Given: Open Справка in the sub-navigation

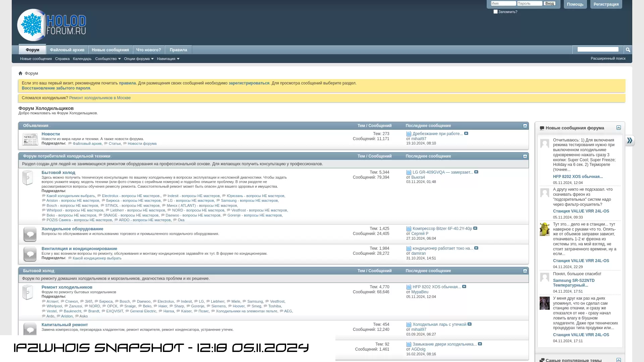Looking at the screenshot, I should pyautogui.click(x=62, y=59).
